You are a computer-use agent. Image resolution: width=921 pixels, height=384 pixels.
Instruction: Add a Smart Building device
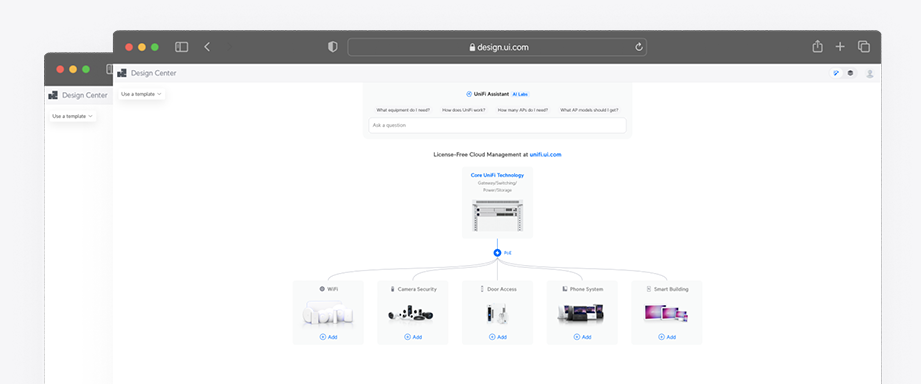click(667, 337)
